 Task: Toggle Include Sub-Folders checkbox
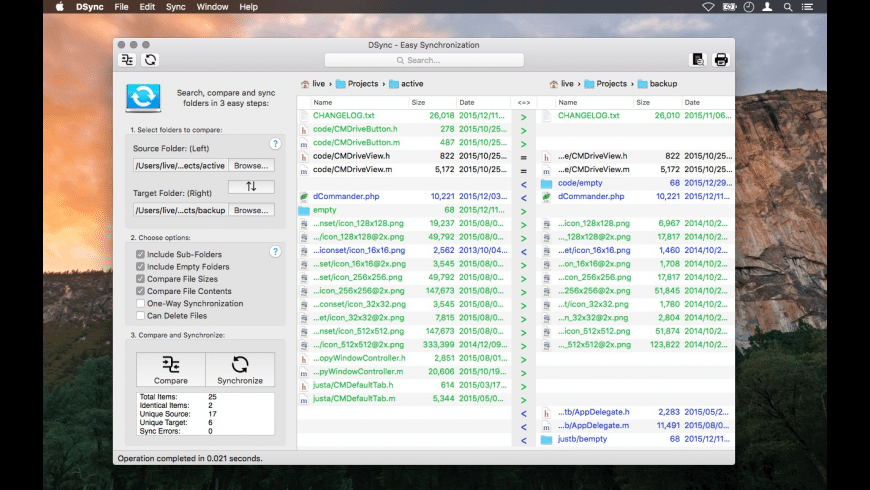click(140, 254)
